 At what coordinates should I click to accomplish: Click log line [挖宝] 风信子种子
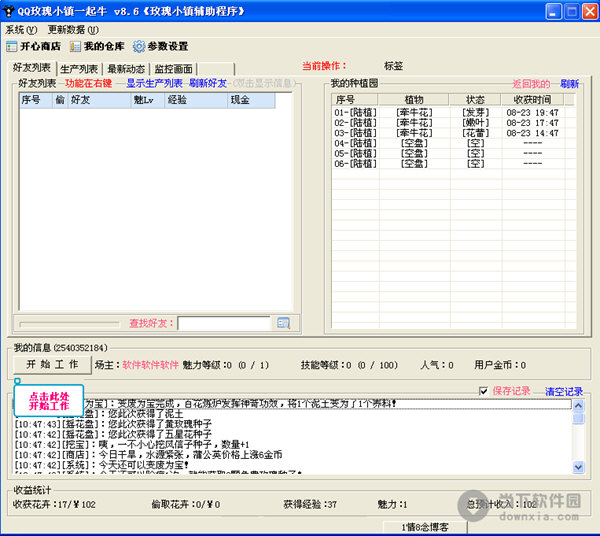tap(132, 445)
